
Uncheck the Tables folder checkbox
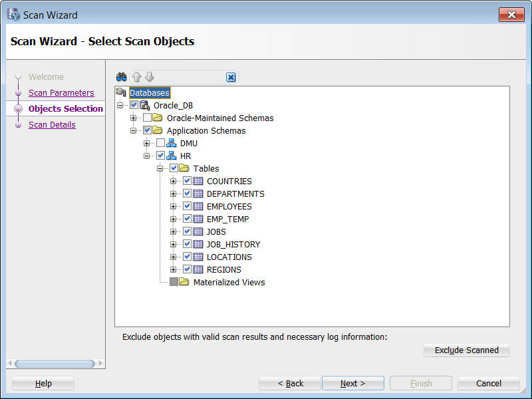tap(174, 168)
